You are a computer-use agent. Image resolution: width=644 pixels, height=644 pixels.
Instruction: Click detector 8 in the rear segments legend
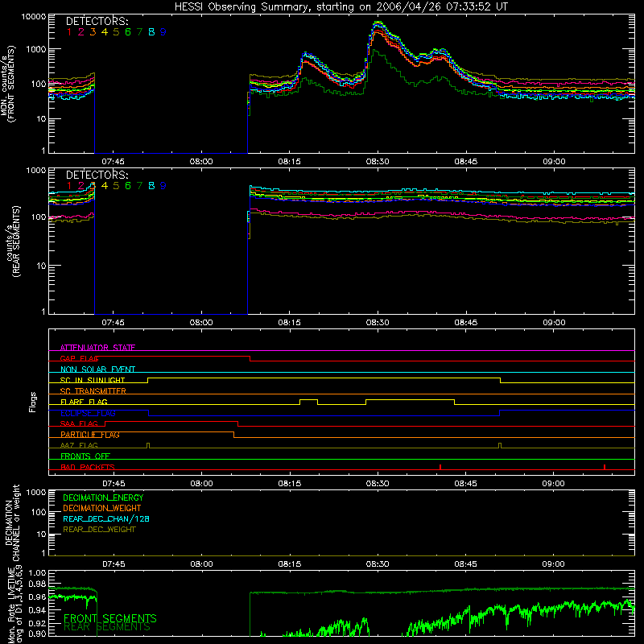pos(151,186)
